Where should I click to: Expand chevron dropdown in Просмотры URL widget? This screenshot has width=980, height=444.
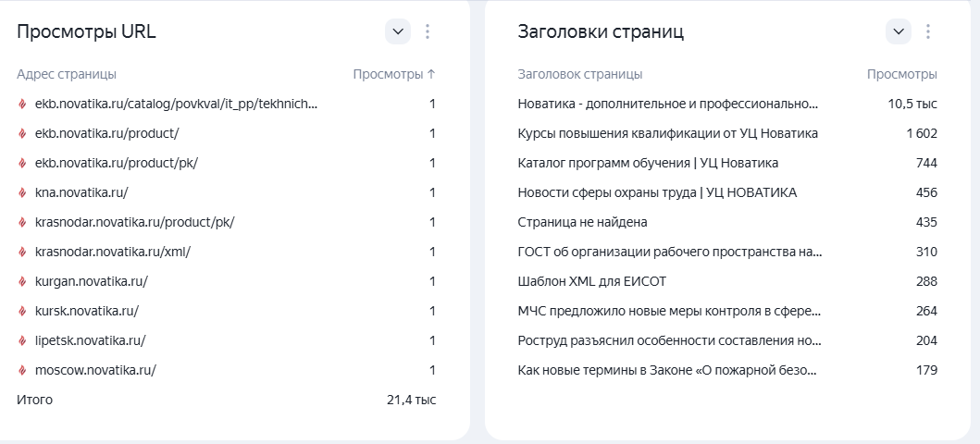[x=398, y=31]
